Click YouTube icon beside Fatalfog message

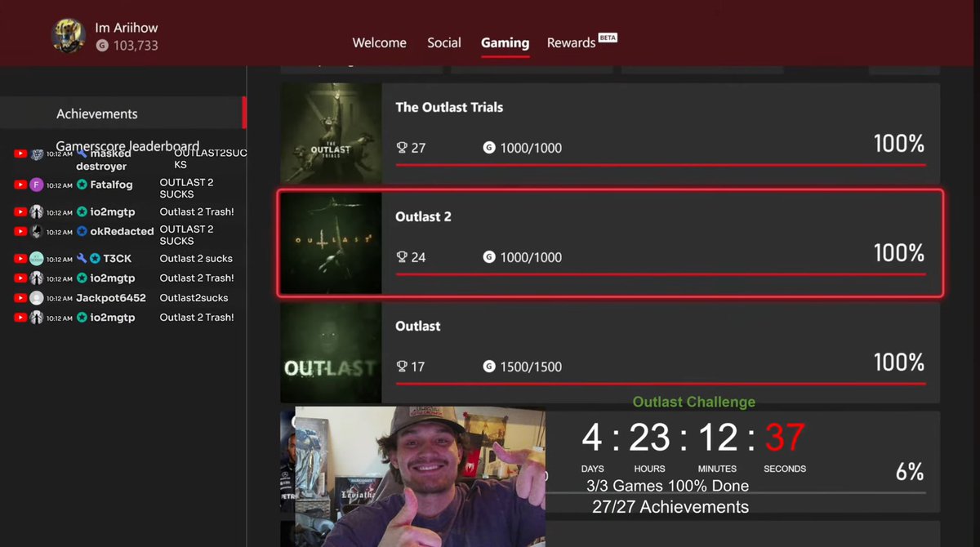21,185
